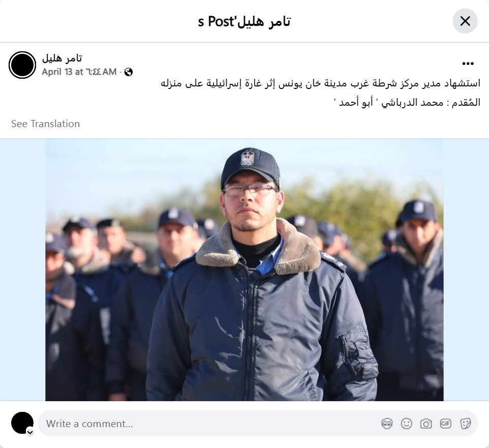This screenshot has width=489, height=448.
Task: Open the emoji picker in comment box
Action: (406, 424)
